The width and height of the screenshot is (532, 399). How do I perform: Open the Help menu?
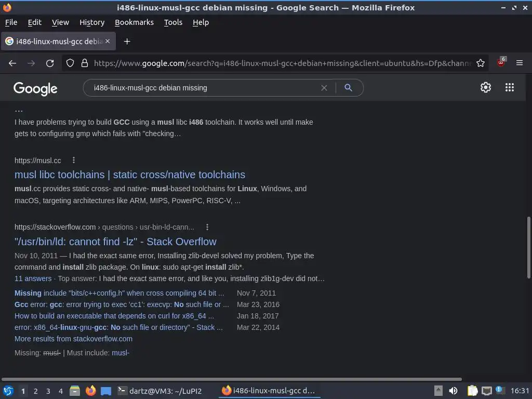[x=201, y=22]
